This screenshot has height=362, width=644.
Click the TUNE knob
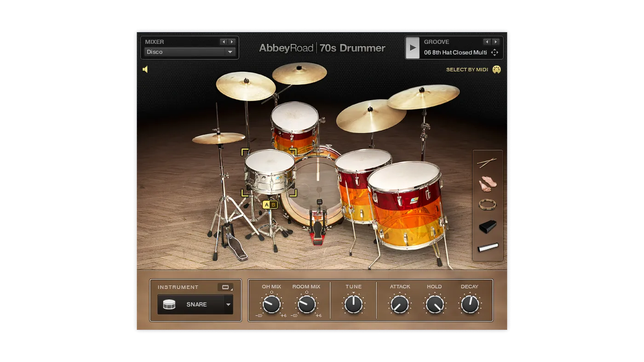(x=353, y=304)
